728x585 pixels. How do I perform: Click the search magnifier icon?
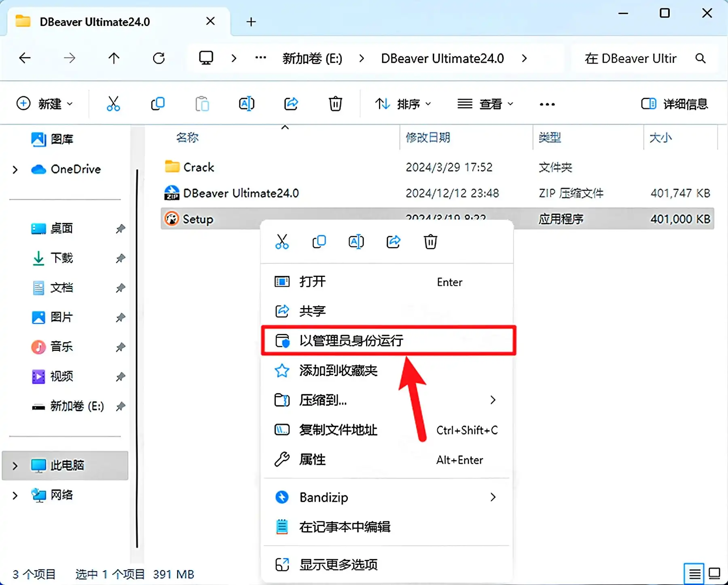point(700,58)
